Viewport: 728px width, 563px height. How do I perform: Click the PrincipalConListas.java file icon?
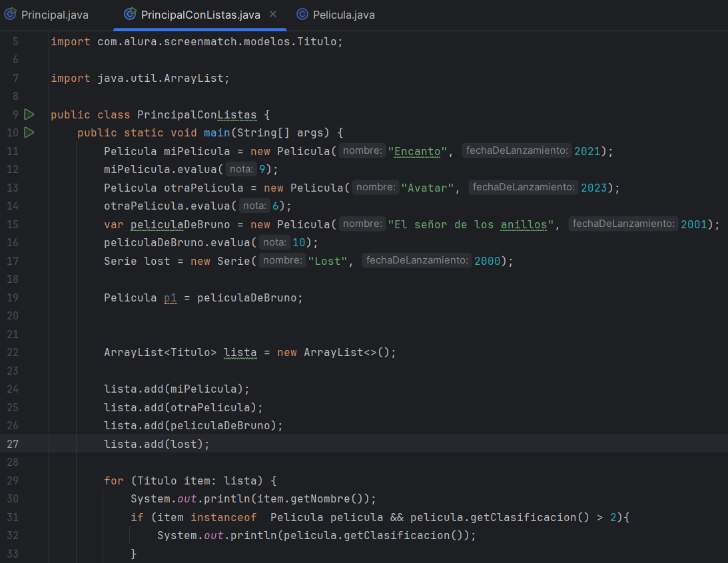coord(130,15)
